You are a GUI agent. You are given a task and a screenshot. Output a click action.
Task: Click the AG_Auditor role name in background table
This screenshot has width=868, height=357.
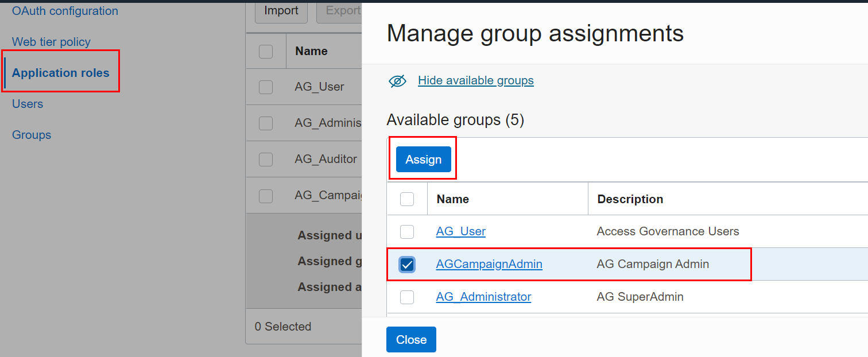point(326,159)
